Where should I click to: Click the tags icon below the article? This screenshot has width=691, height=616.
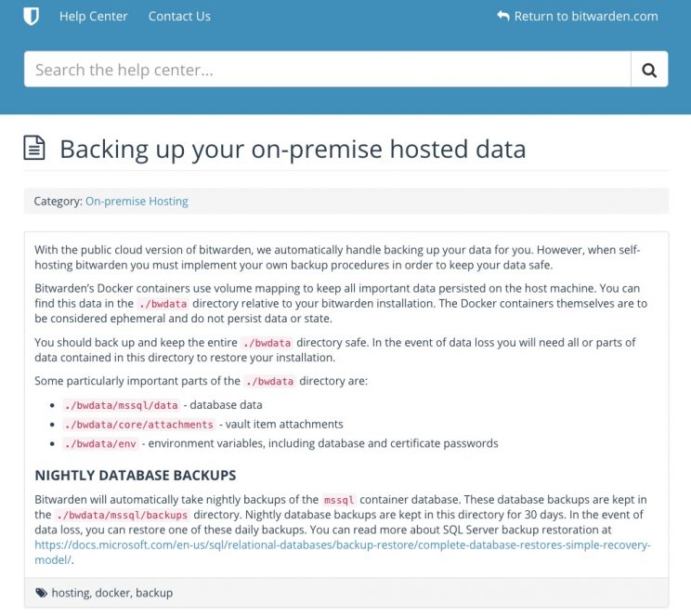coord(41,593)
